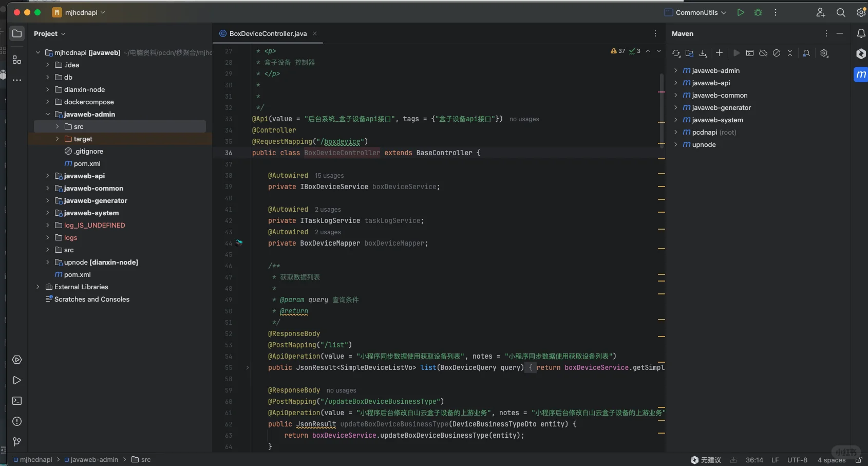This screenshot has height=466, width=868.
Task: Click the Debug bug icon
Action: [x=758, y=12]
